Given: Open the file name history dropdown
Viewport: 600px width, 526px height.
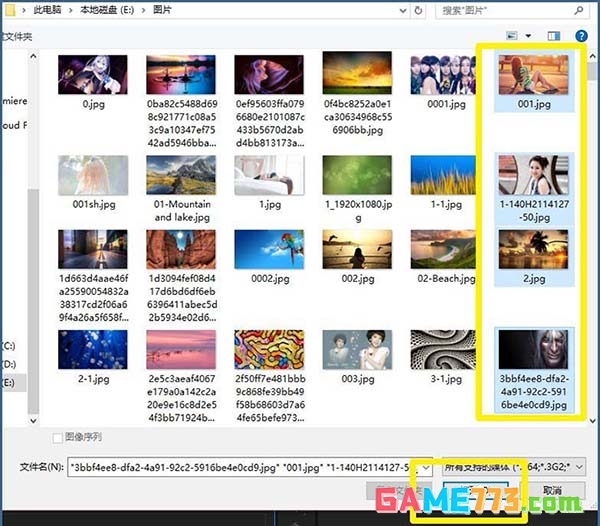Looking at the screenshot, I should (x=426, y=467).
